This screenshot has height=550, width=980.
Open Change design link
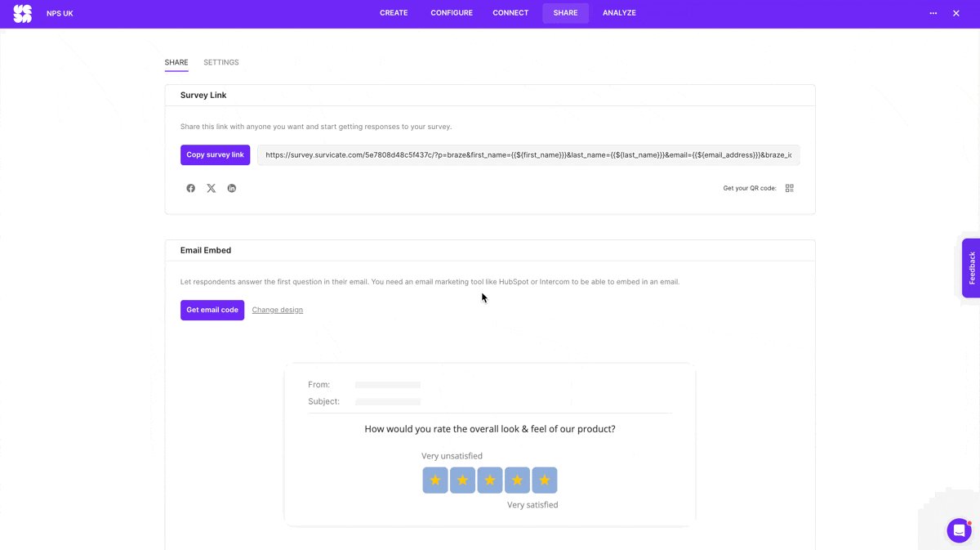pos(277,310)
